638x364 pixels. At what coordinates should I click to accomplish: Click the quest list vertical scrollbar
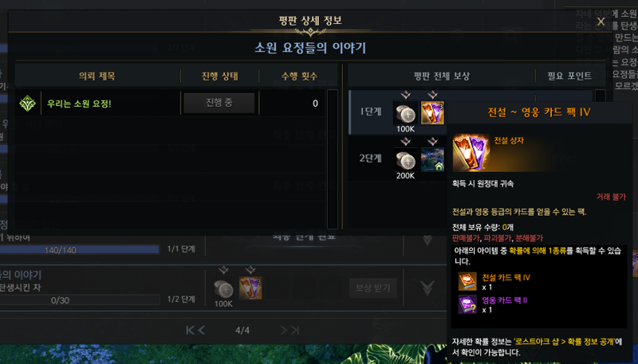click(x=333, y=159)
